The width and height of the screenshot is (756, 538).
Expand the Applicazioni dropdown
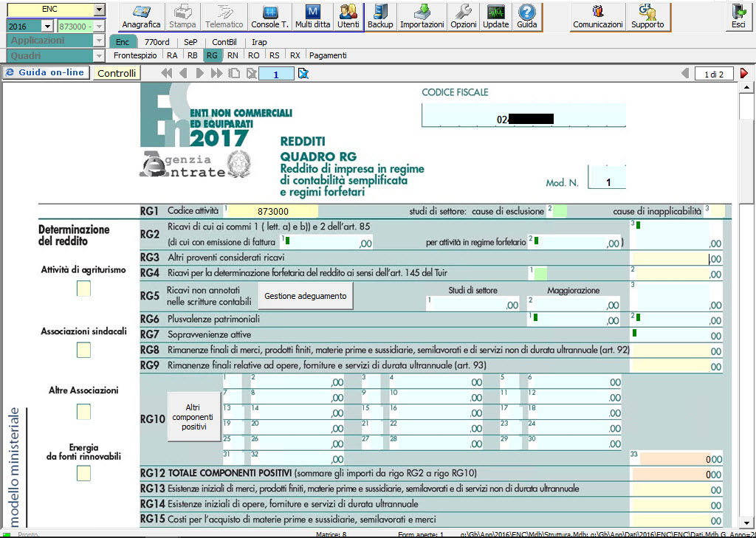(100, 41)
